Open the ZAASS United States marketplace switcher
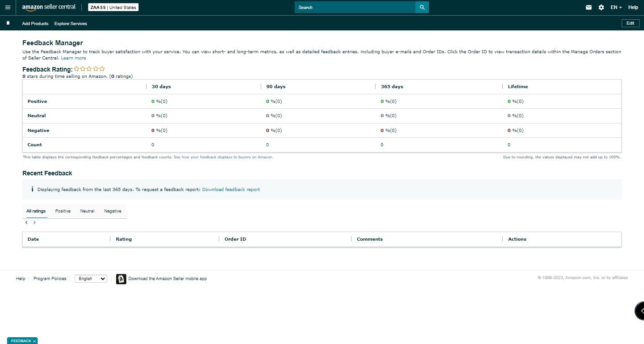This screenshot has height=344, width=644. (x=113, y=8)
